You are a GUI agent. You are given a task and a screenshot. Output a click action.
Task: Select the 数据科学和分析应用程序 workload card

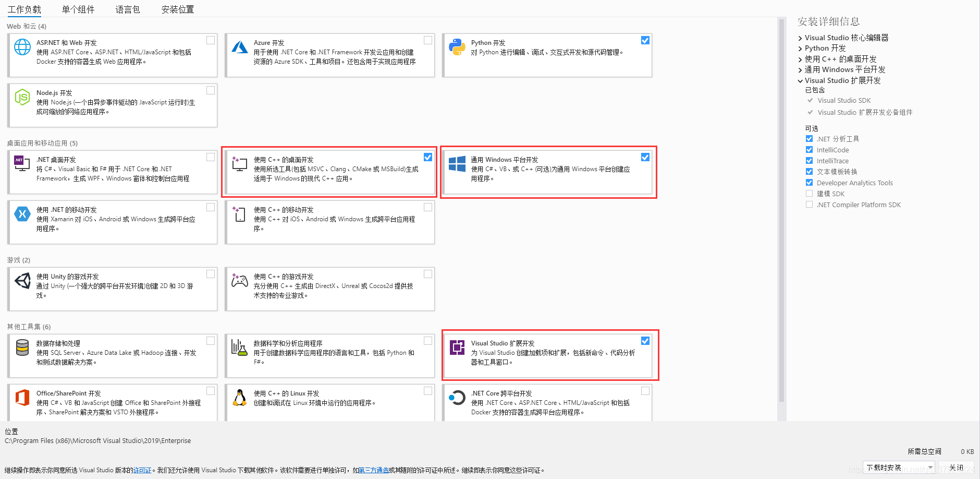point(329,356)
